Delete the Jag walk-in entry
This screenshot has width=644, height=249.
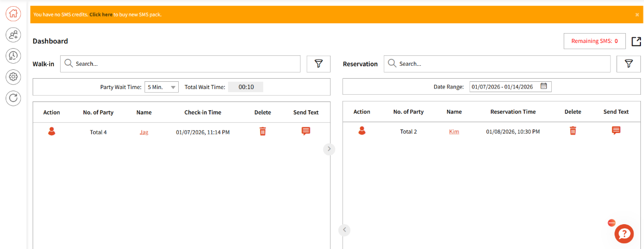click(x=263, y=131)
